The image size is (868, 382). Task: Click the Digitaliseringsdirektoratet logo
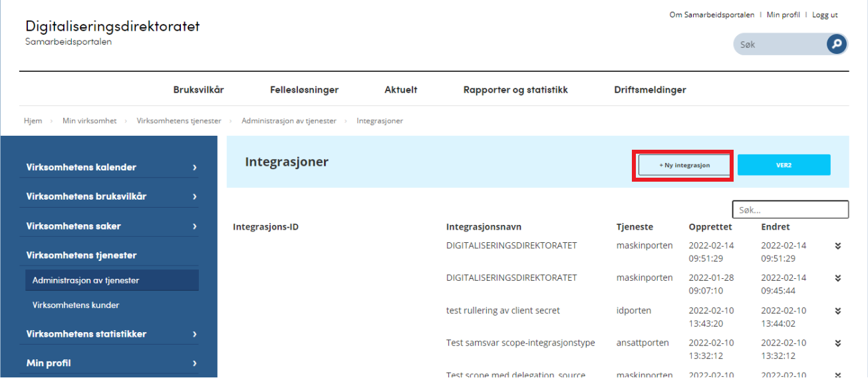(112, 32)
